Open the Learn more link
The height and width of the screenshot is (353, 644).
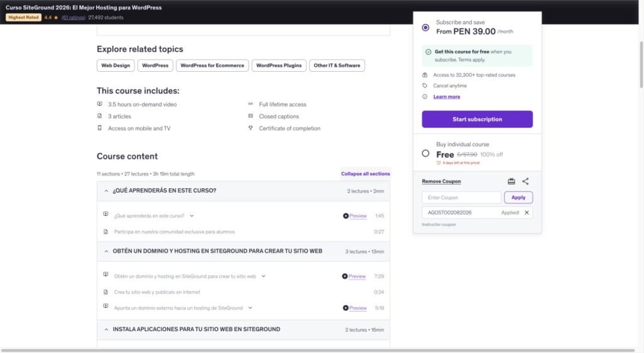(x=447, y=96)
